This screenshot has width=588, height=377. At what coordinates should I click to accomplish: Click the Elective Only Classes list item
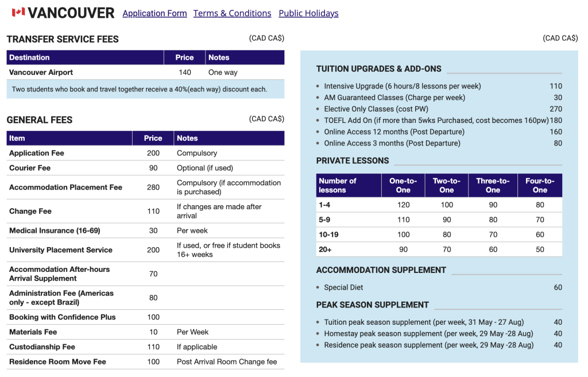376,109
